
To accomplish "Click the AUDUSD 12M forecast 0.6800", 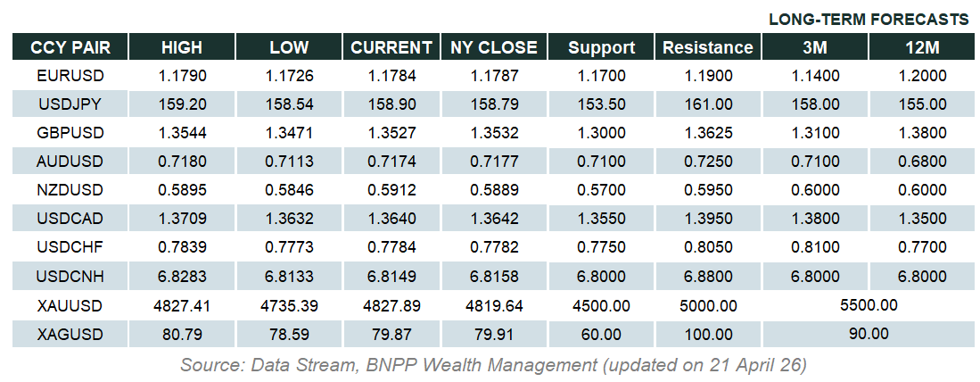I will (922, 162).
